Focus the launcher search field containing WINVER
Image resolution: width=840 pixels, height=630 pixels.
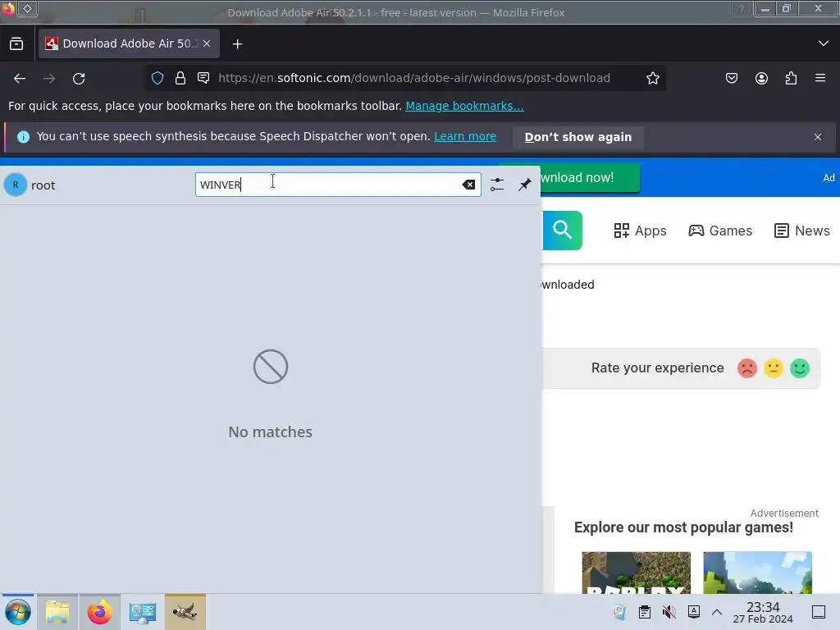click(x=338, y=185)
